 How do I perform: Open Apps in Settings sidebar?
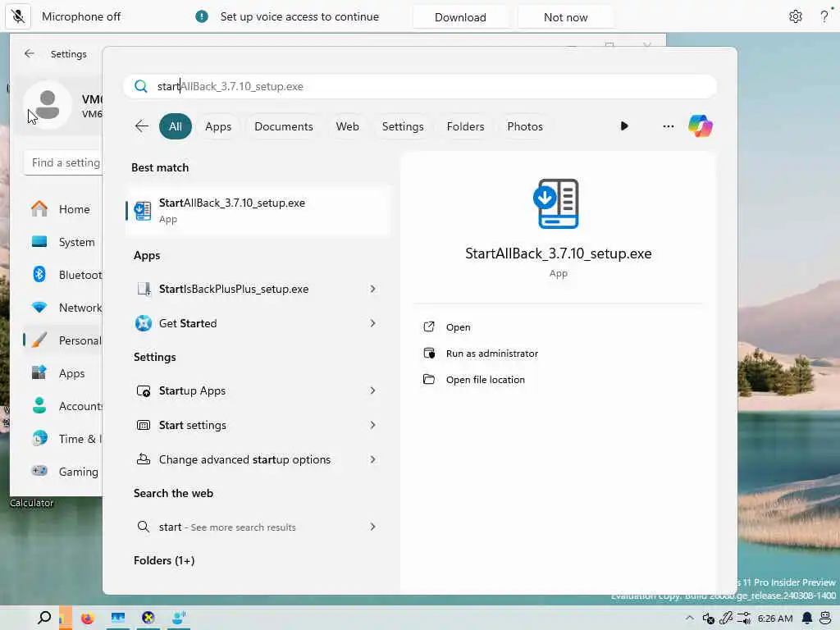pos(62,373)
